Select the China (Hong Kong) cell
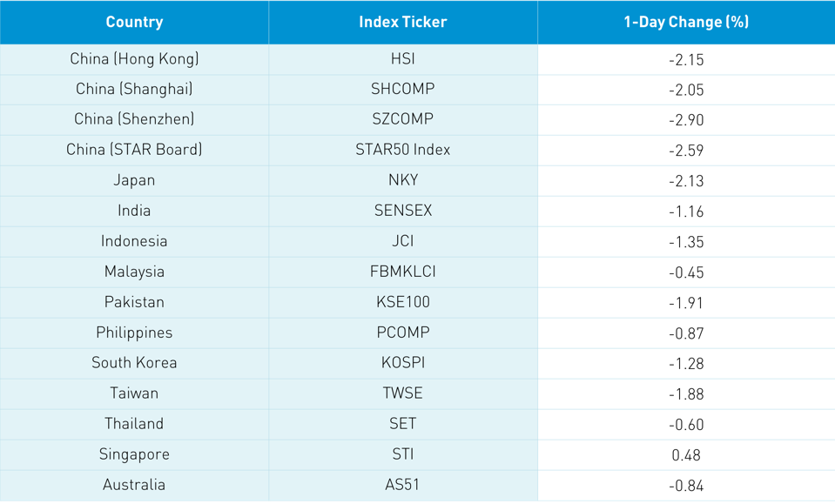835x504 pixels. (x=134, y=59)
